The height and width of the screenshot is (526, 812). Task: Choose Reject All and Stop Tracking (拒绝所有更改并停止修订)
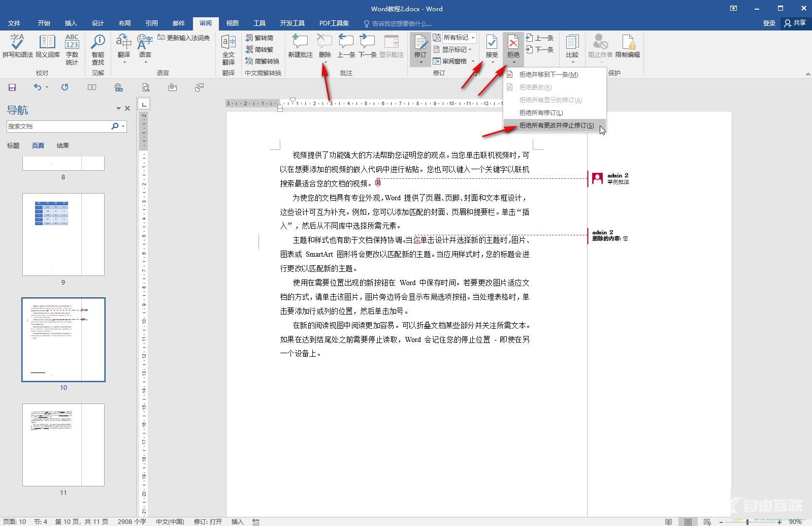point(555,125)
